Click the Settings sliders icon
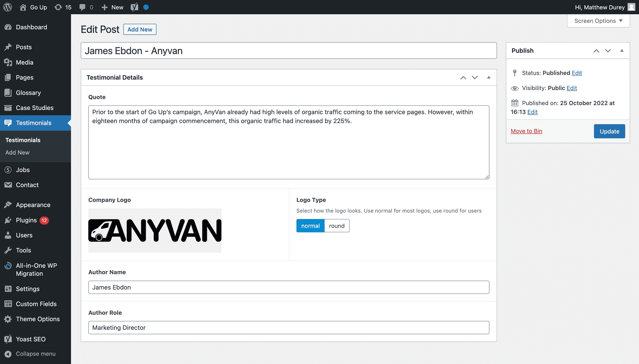Screen dimensions: 639x364 [x=8, y=289]
